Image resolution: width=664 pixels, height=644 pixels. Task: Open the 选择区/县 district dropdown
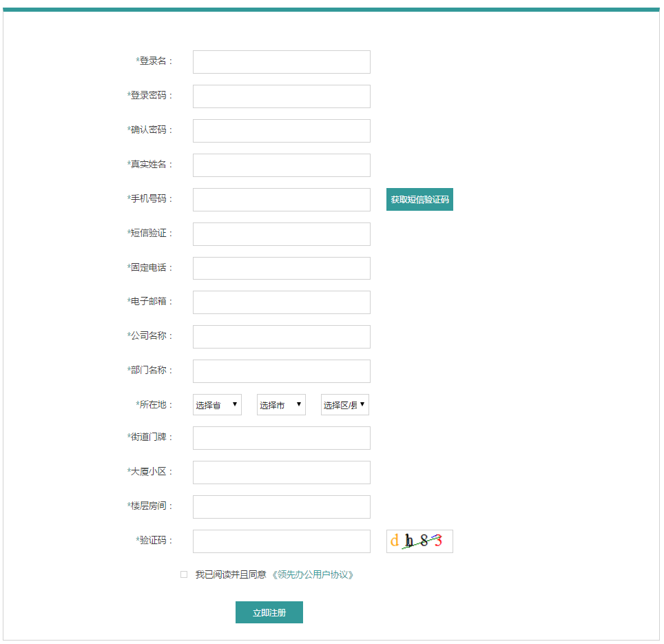pos(345,405)
